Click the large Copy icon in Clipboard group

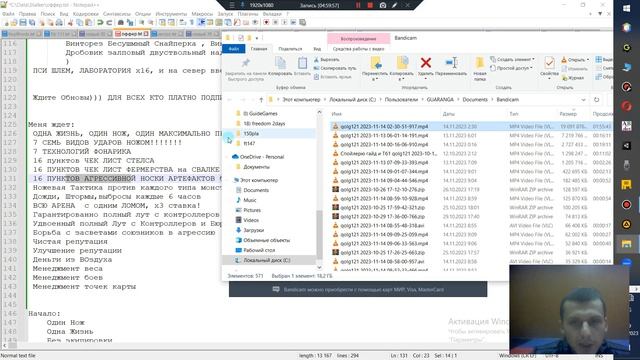point(280,63)
